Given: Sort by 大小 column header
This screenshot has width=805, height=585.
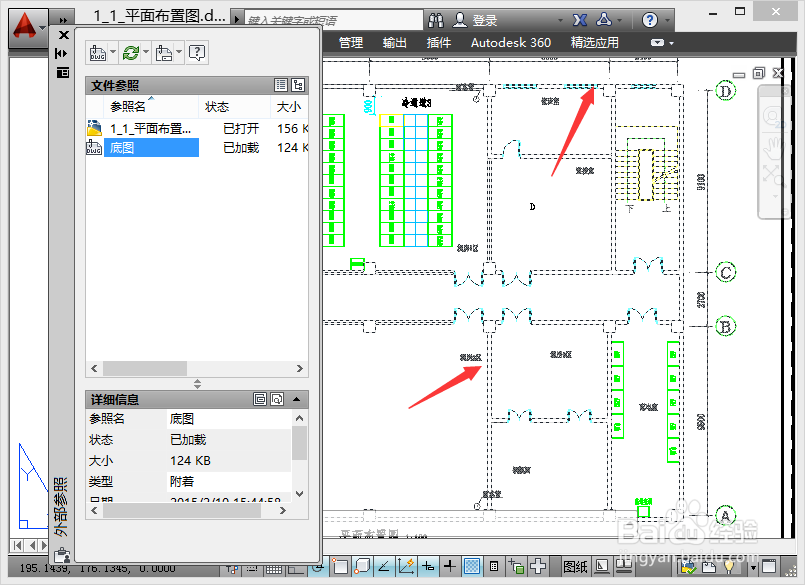Looking at the screenshot, I should coord(289,106).
